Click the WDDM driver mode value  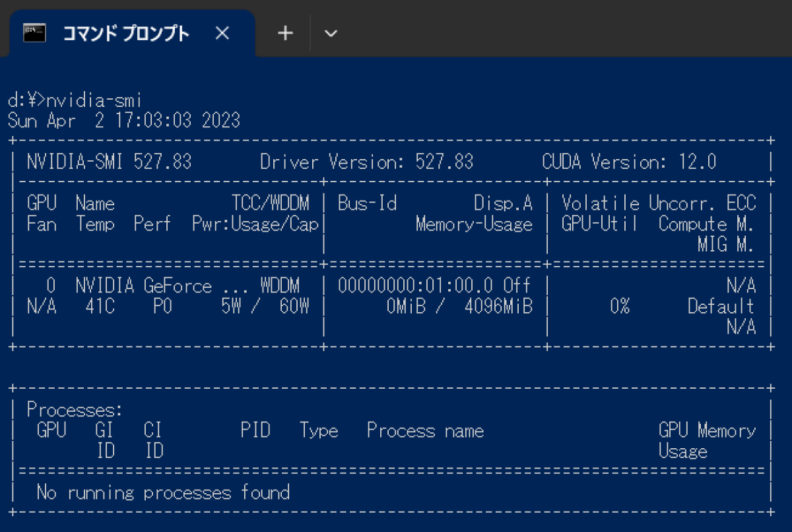coord(280,286)
